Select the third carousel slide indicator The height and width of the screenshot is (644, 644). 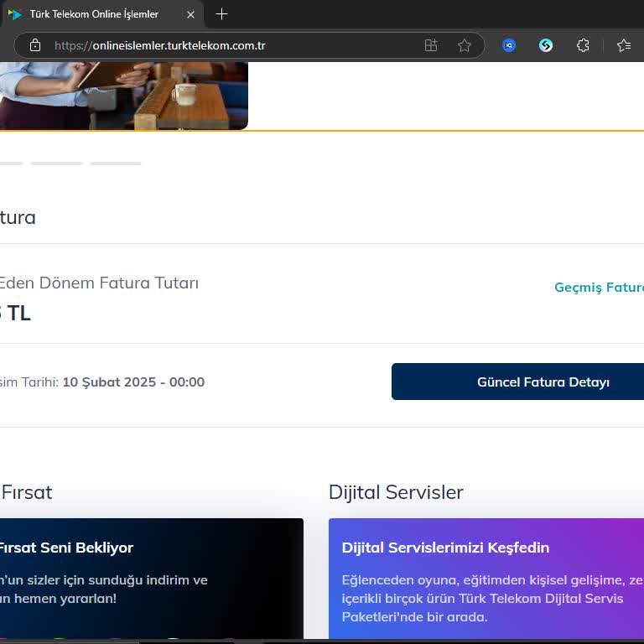coord(116,164)
